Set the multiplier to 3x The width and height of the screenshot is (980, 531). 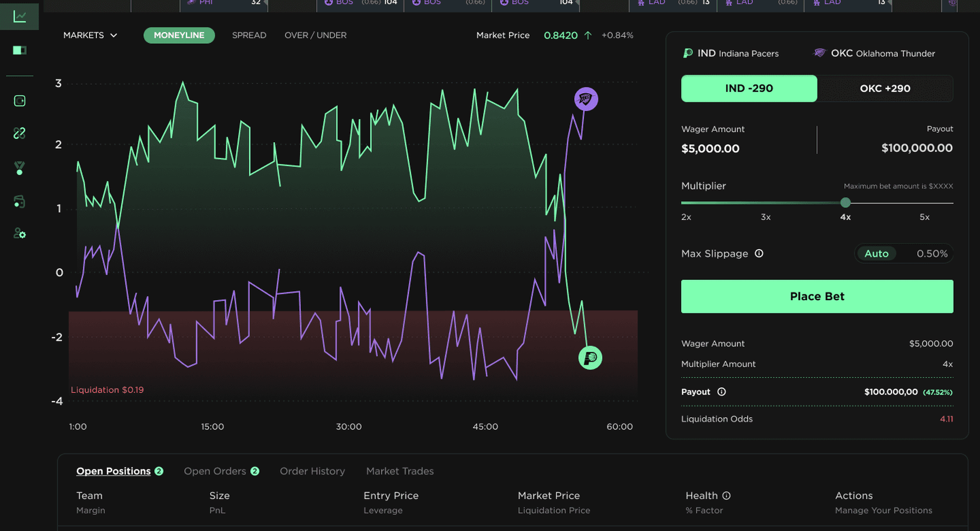(766, 217)
